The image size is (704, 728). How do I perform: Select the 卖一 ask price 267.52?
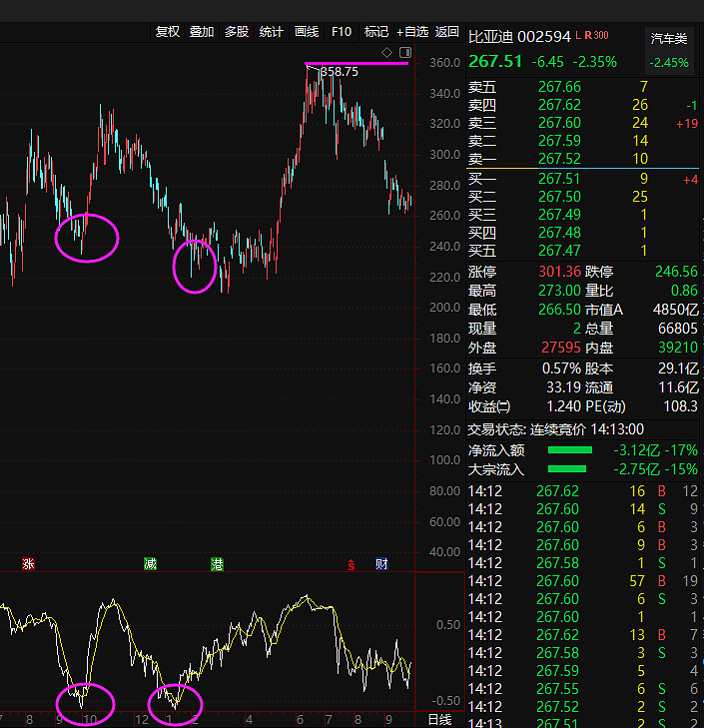click(x=559, y=159)
